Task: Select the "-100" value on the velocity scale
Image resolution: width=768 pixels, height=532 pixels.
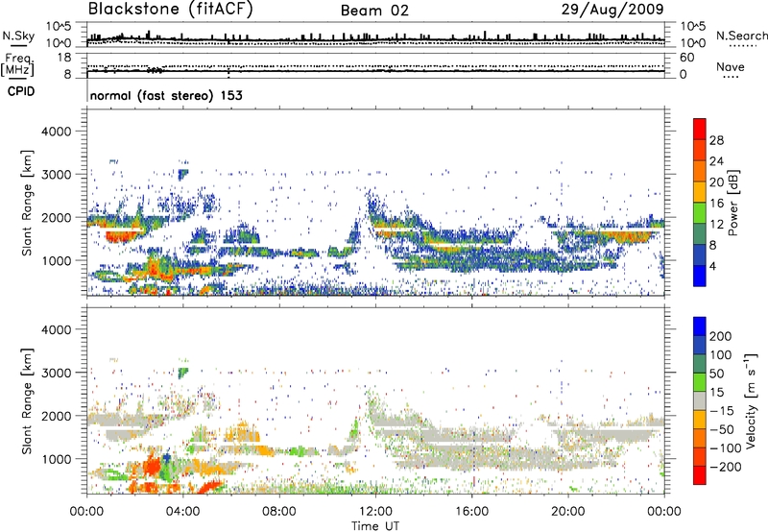Action: (x=726, y=448)
